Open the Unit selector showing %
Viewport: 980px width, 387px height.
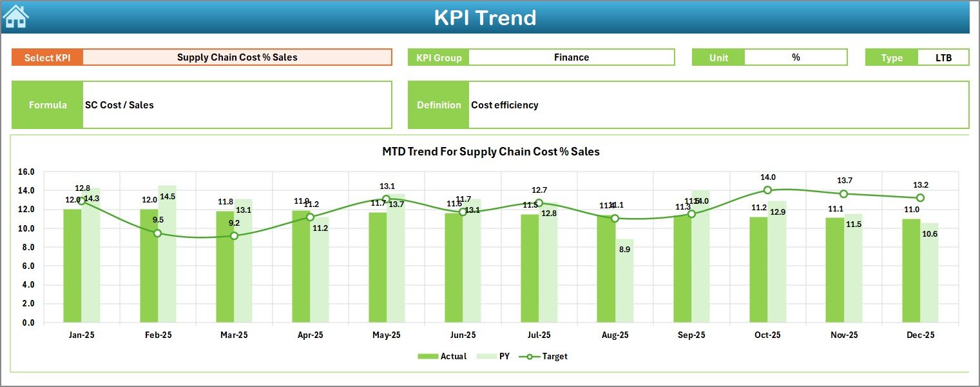tap(796, 57)
